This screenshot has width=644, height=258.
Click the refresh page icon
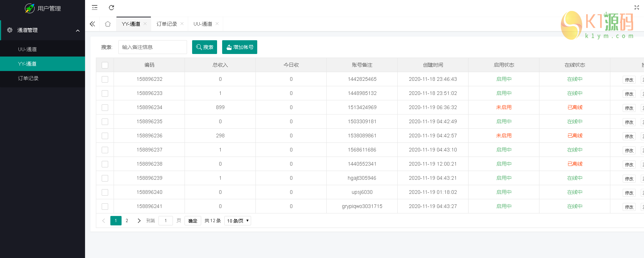111,8
